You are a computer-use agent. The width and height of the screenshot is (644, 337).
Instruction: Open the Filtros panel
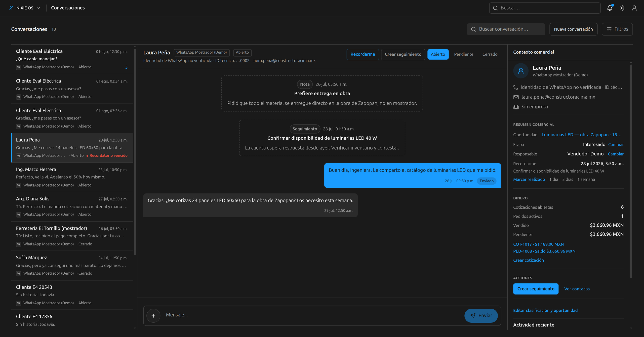[x=617, y=29]
